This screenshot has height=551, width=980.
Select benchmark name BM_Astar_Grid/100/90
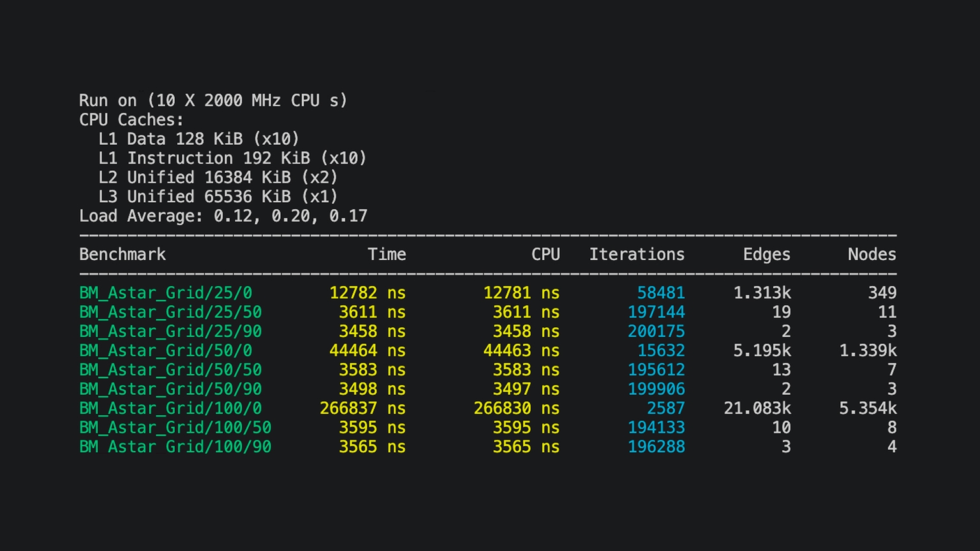(175, 446)
